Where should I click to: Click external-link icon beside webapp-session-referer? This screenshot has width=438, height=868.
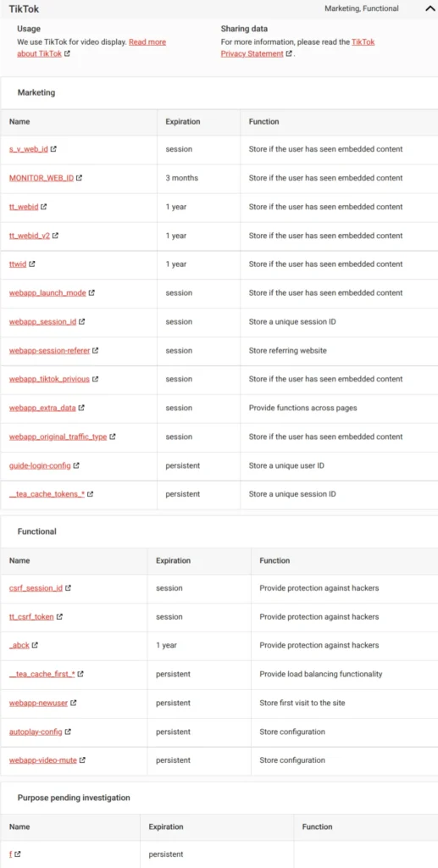click(95, 351)
